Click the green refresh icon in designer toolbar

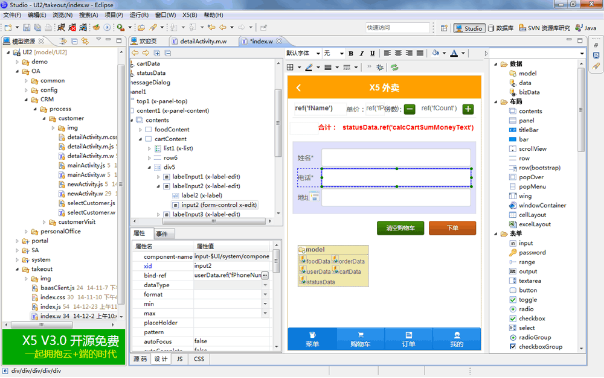click(x=394, y=67)
